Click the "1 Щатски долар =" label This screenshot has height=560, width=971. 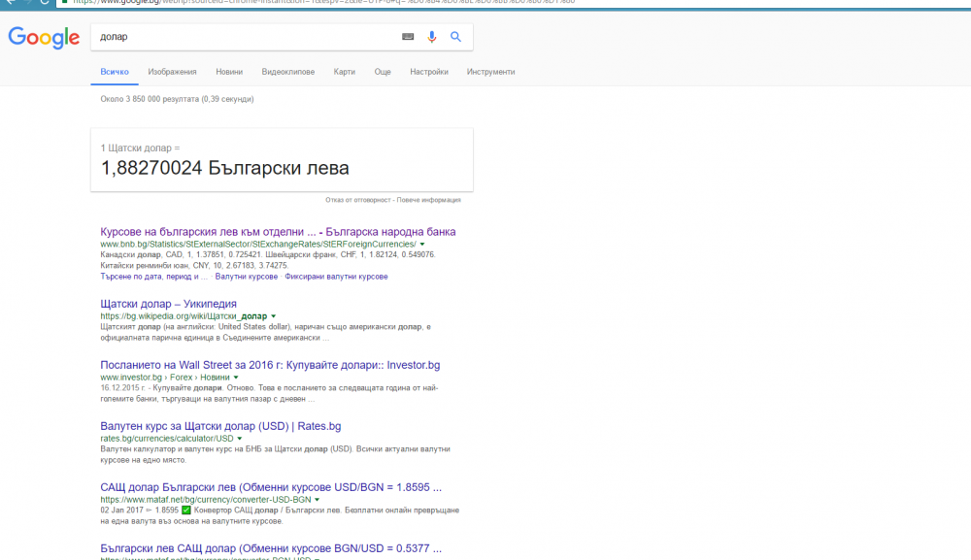(x=140, y=148)
